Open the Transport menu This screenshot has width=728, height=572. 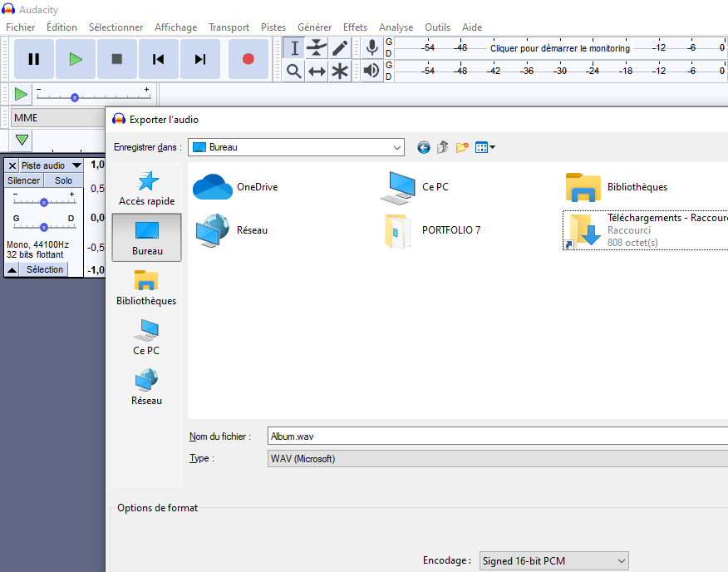pos(229,27)
